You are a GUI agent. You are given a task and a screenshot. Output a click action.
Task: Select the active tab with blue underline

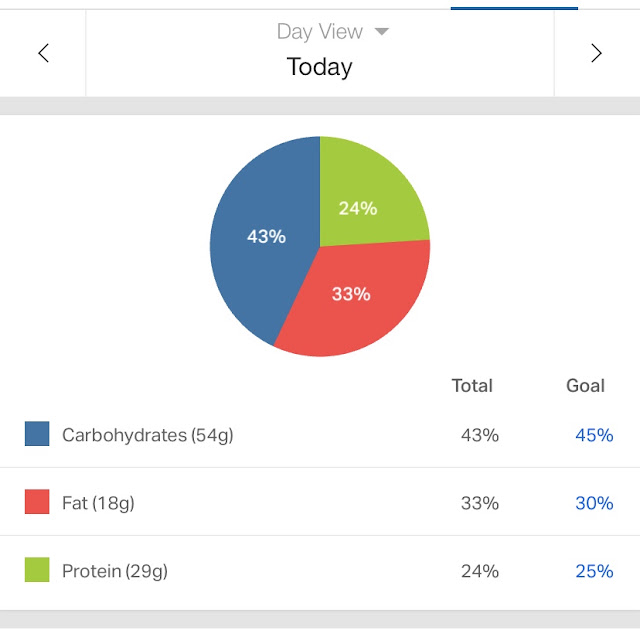(514, 5)
